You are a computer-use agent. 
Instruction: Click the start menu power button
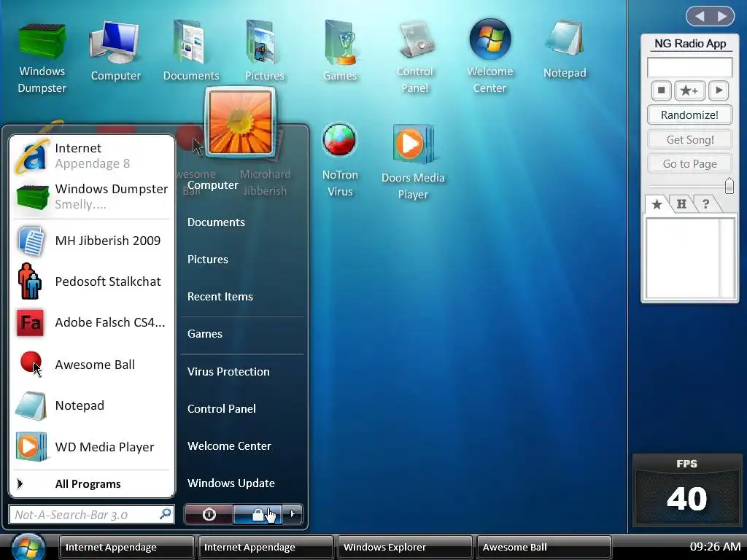(x=209, y=514)
